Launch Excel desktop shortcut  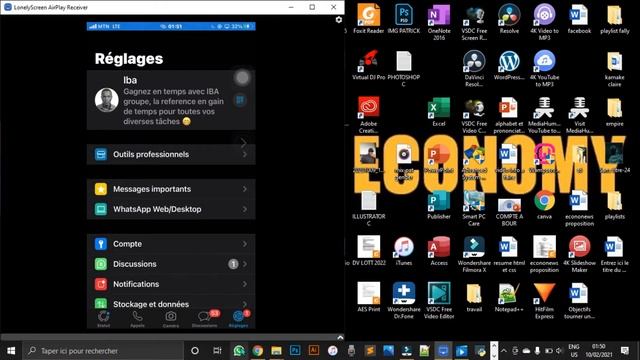[439, 112]
